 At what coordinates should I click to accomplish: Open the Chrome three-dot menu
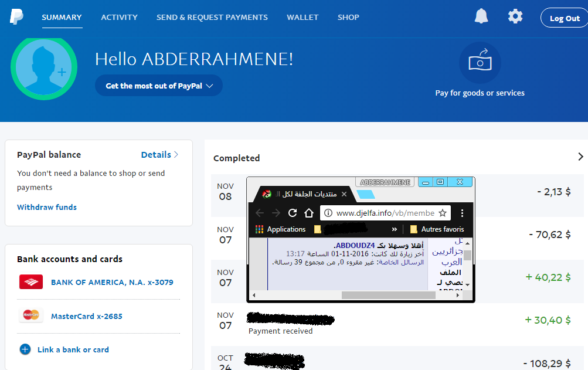point(462,213)
